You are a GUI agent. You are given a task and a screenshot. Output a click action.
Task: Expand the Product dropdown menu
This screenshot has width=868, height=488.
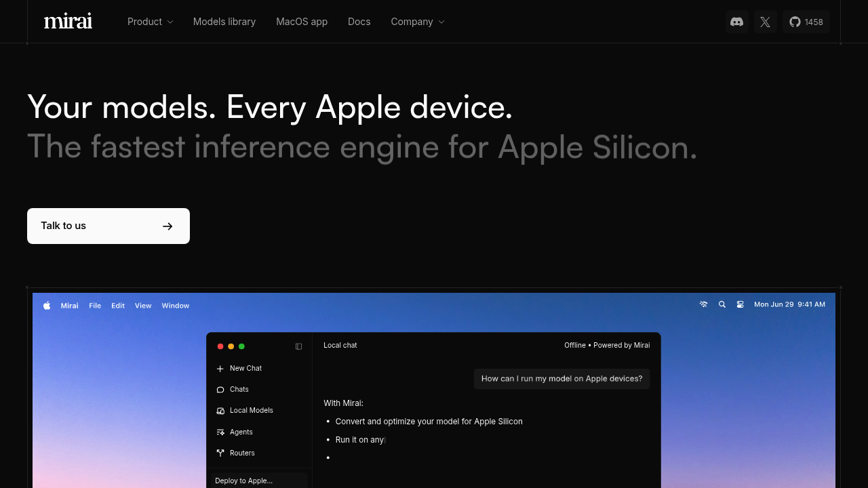150,22
